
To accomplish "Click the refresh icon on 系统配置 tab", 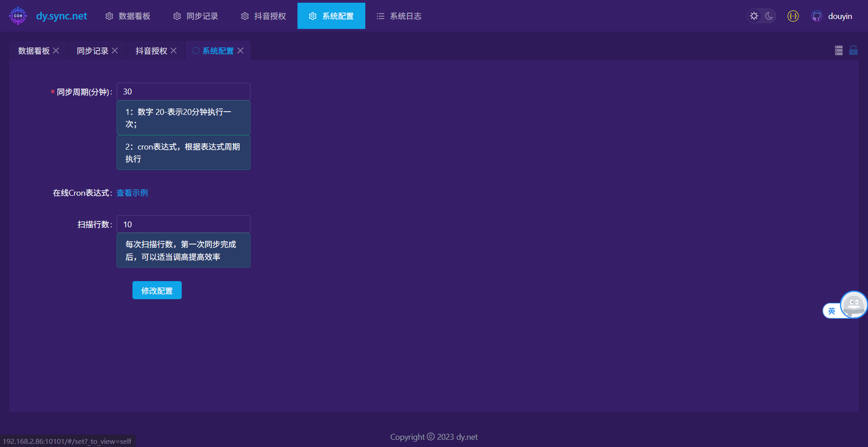I will tap(196, 51).
